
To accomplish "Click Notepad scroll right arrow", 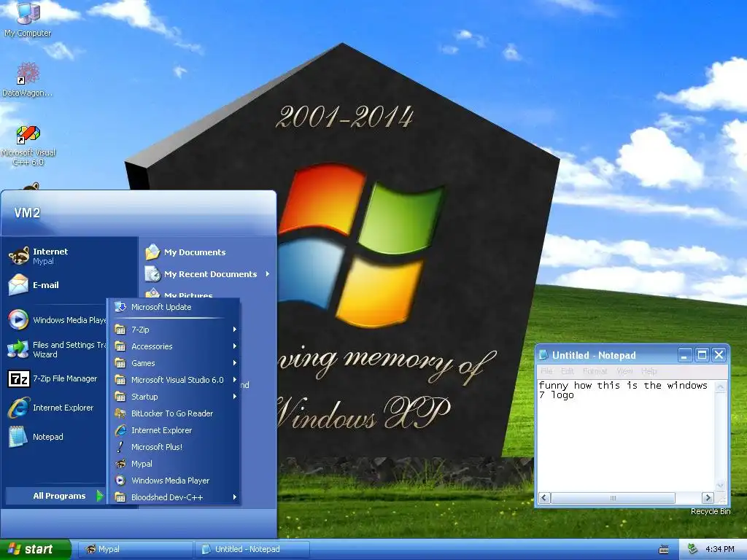I will tap(708, 497).
